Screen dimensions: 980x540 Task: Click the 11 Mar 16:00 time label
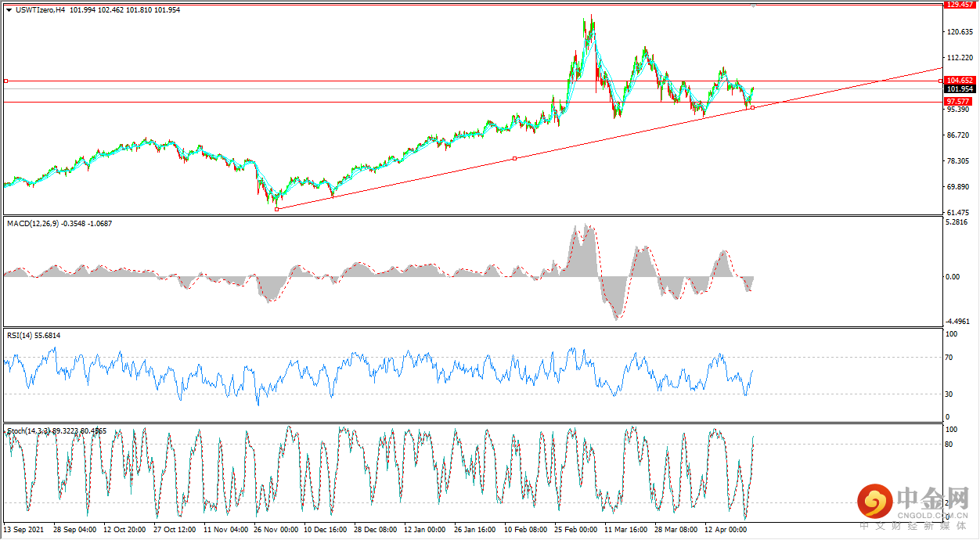[x=626, y=529]
